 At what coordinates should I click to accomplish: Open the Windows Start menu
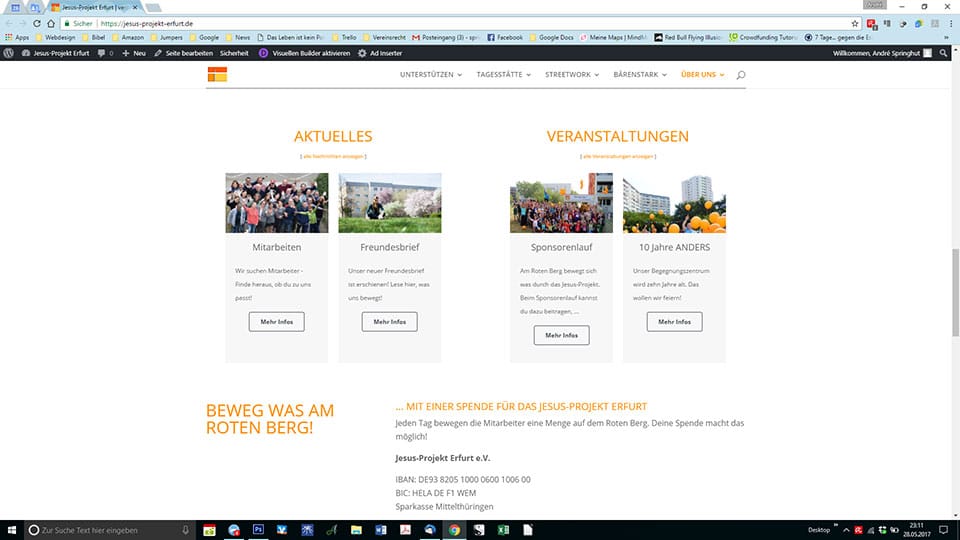[x=12, y=530]
